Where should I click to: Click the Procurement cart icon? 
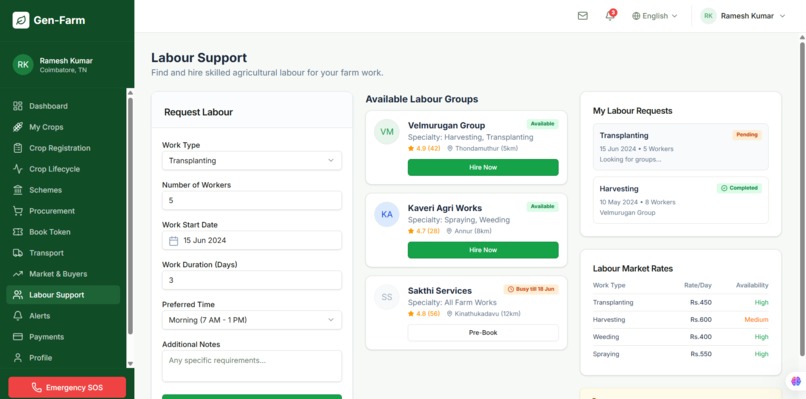click(x=18, y=211)
